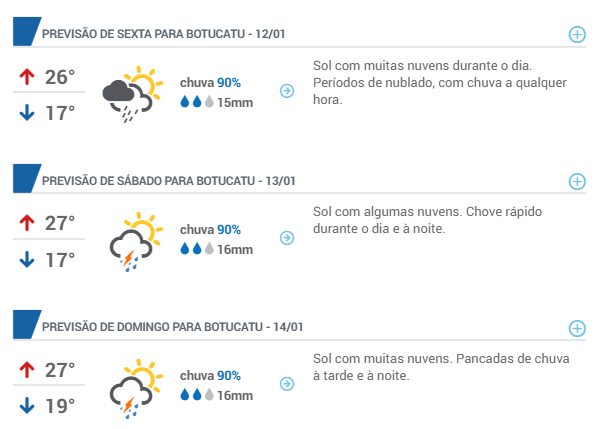Open the Previsão de Sábado para Botucatu header
Screen dimensions: 600x429
(169, 181)
